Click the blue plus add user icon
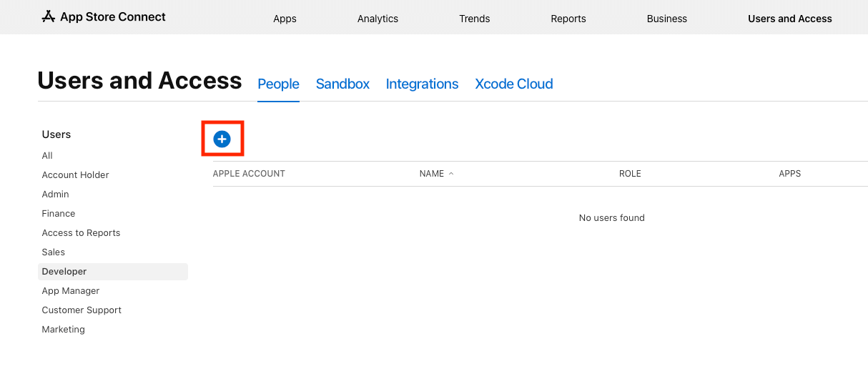The height and width of the screenshot is (374, 868). pyautogui.click(x=222, y=139)
